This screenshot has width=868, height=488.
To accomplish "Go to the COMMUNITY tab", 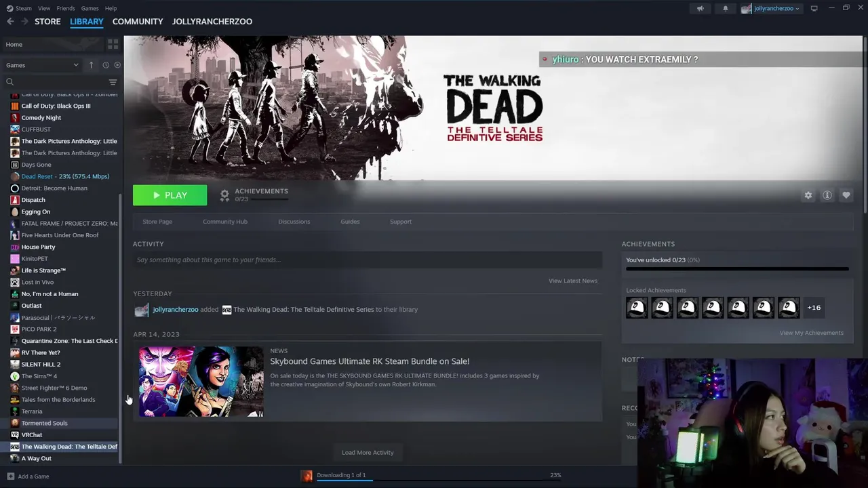I will 138,22.
